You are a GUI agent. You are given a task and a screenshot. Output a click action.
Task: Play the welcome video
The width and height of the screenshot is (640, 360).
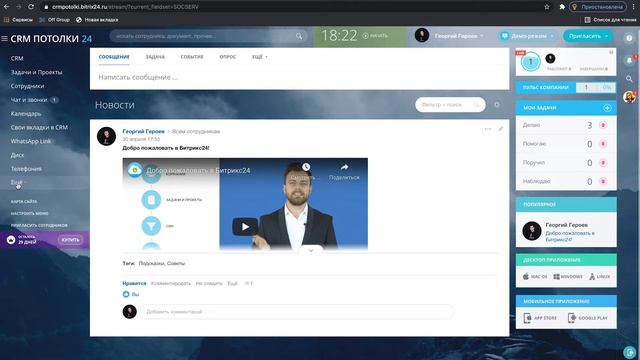pos(245,227)
